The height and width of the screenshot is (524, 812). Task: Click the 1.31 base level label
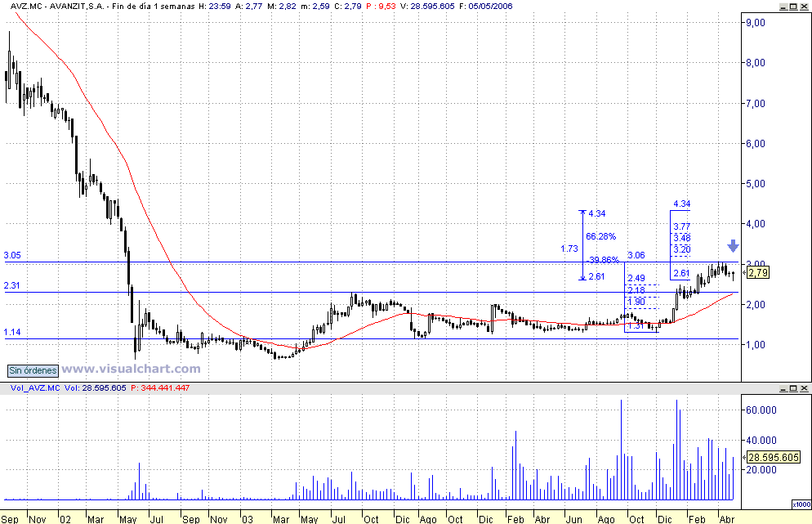pyautogui.click(x=636, y=325)
